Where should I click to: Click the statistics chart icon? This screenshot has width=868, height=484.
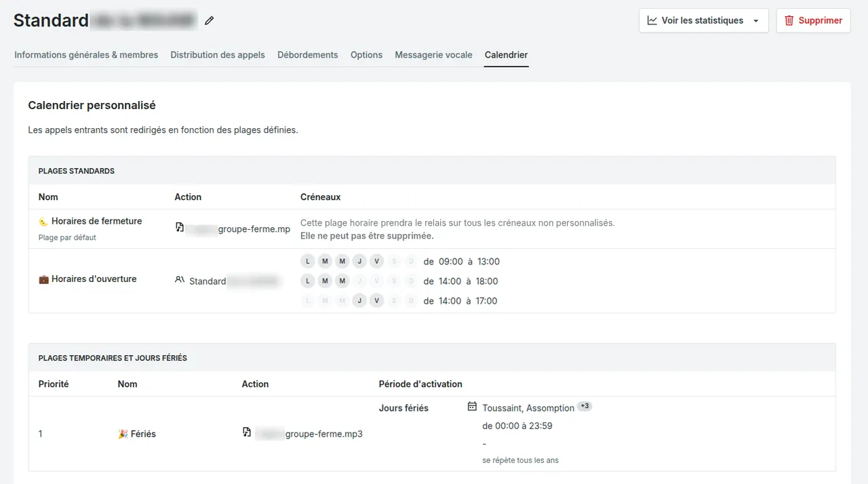point(652,20)
